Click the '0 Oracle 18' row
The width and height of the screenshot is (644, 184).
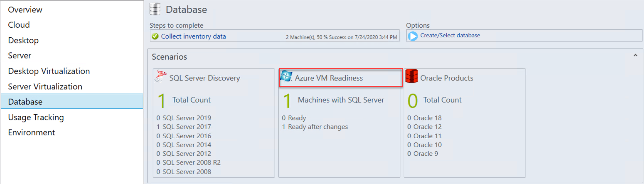424,118
